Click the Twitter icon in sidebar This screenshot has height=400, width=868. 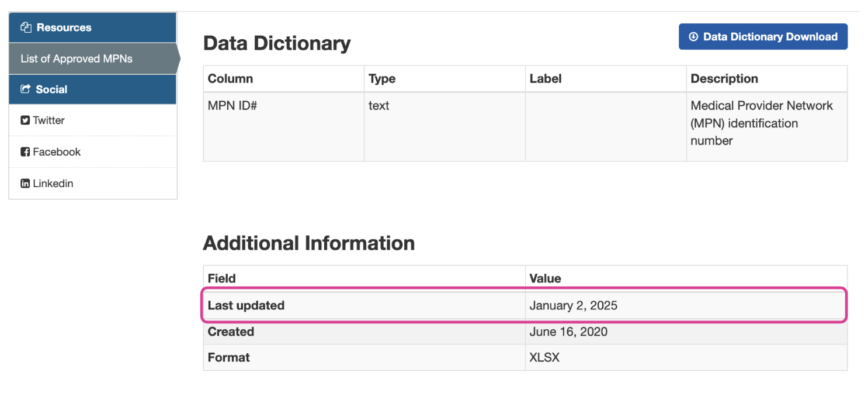[25, 120]
